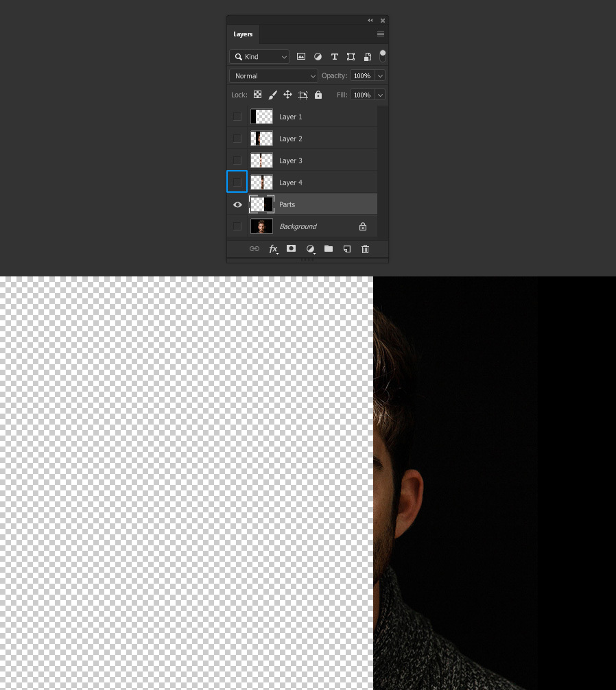Filter layers by shape layers icon
The image size is (616, 690).
pyautogui.click(x=351, y=56)
